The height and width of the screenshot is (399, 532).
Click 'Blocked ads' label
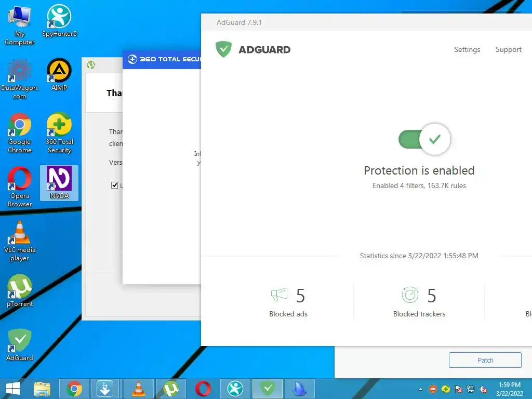288,314
